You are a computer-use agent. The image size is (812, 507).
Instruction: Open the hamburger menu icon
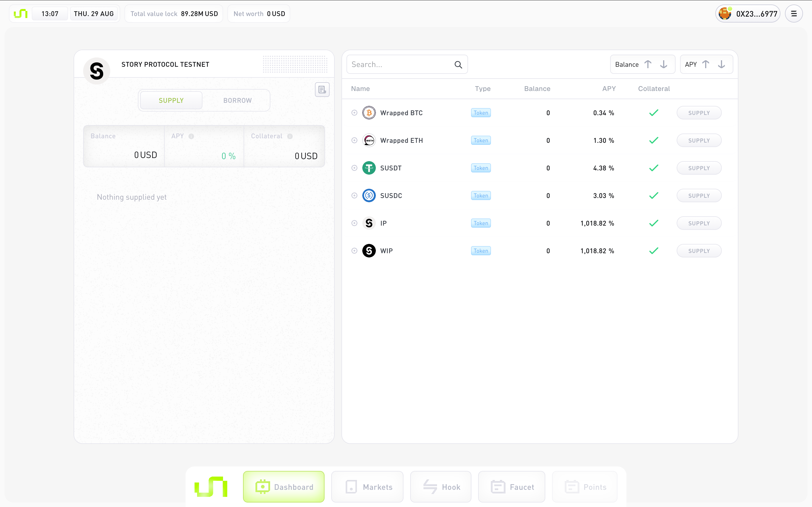[794, 14]
